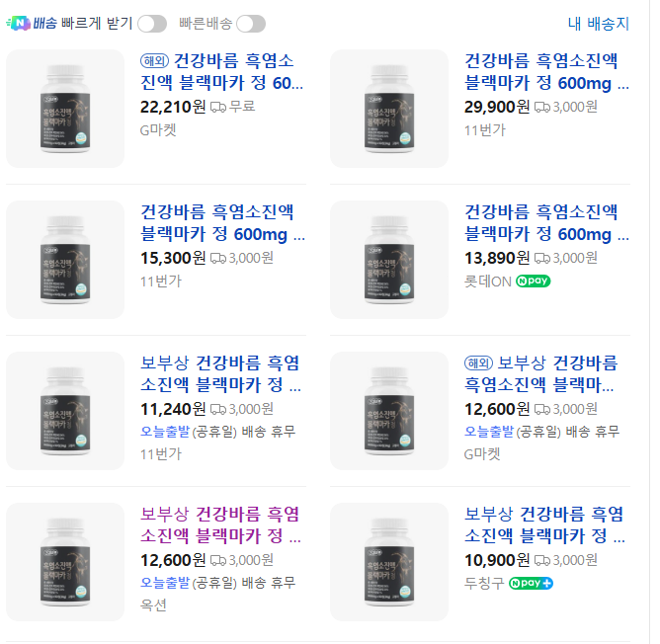660x644 pixels.
Task: Open the 15,300원 11번가 product title
Action: (x=223, y=222)
